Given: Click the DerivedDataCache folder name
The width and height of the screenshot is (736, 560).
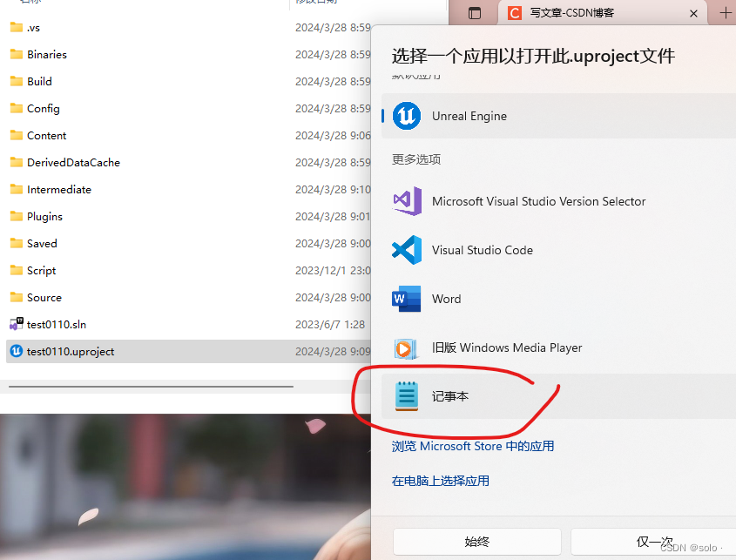Looking at the screenshot, I should click(74, 162).
